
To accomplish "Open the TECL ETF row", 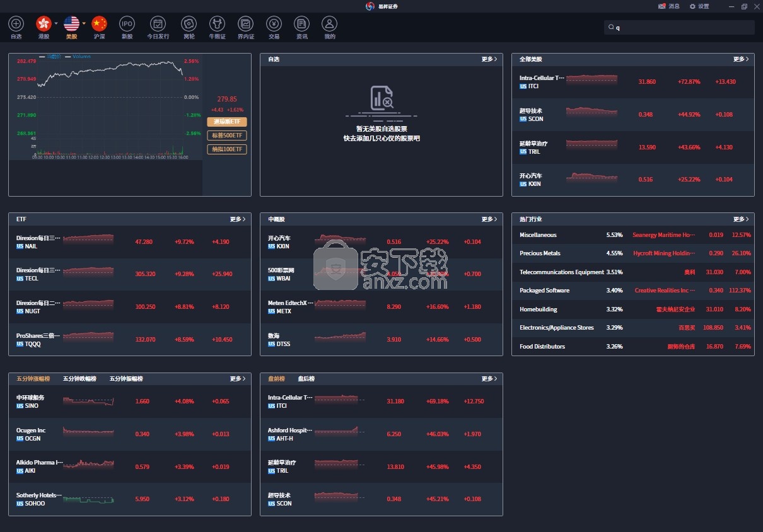I will (129, 274).
